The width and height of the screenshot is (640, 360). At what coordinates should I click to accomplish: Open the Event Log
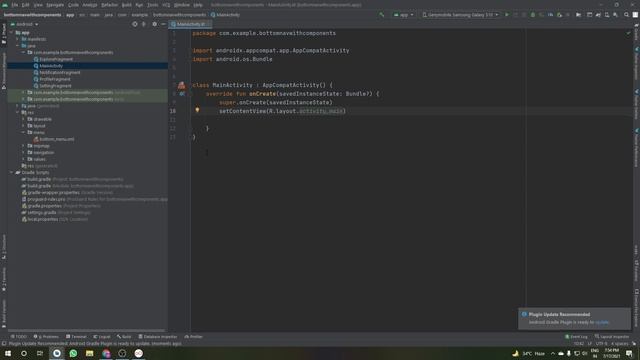(x=576, y=337)
